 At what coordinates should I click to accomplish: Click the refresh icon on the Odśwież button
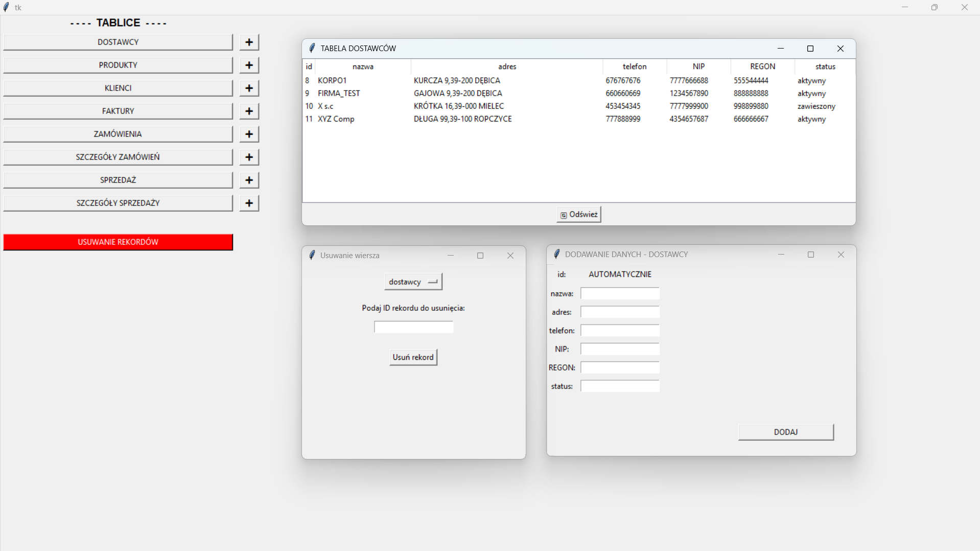[564, 215]
